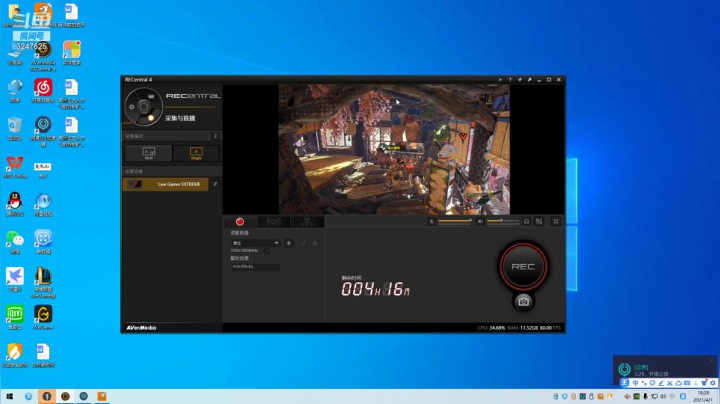The image size is (720, 404).
Task: Click the CPU and RAM status text
Action: [519, 328]
